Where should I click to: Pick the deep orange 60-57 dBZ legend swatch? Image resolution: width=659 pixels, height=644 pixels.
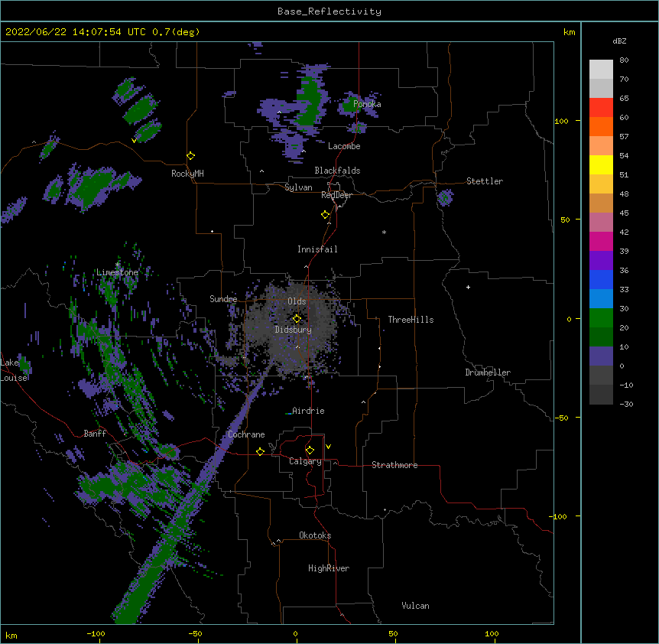601,126
